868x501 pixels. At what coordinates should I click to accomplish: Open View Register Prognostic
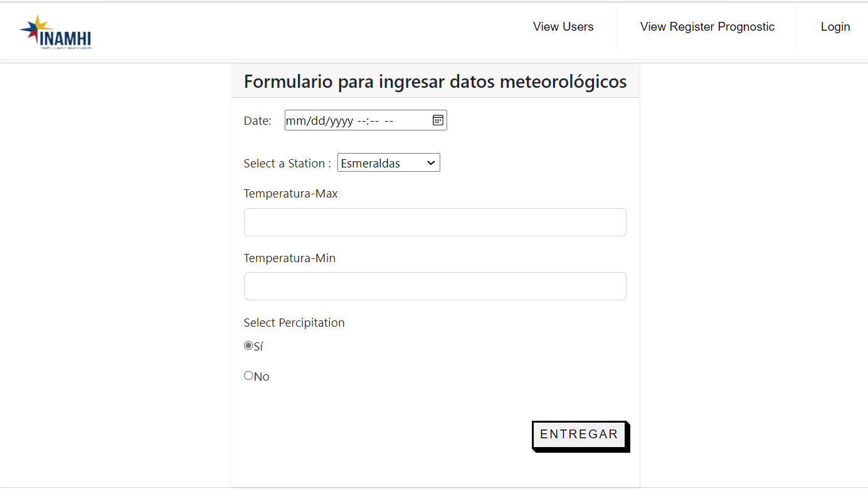coord(707,26)
